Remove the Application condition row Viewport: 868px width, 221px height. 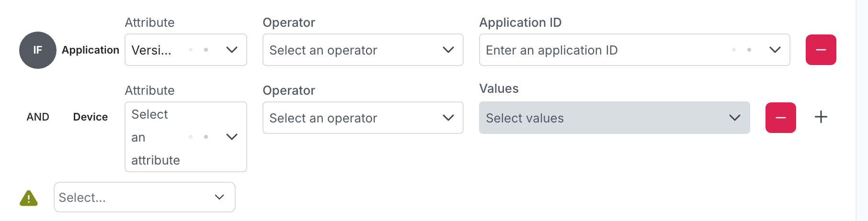coord(821,50)
